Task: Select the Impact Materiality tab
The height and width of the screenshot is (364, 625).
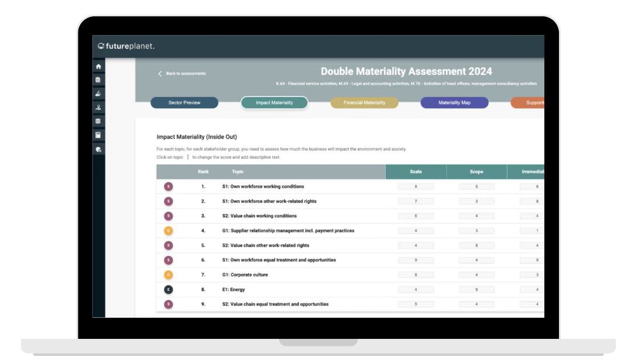Action: (274, 103)
